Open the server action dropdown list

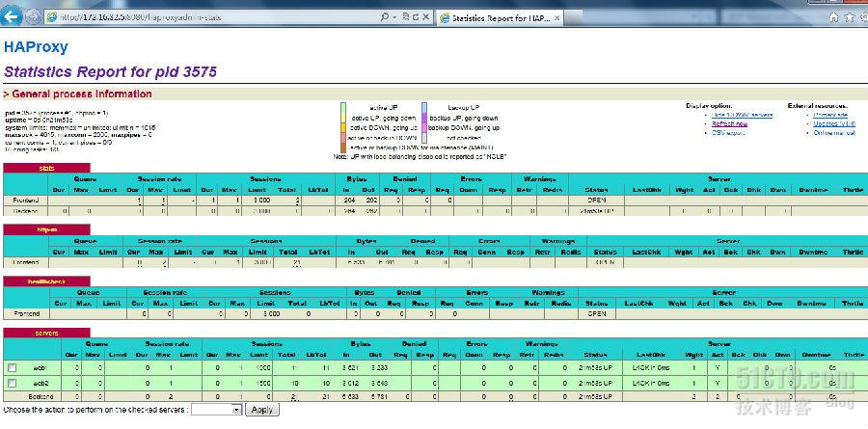(x=216, y=410)
